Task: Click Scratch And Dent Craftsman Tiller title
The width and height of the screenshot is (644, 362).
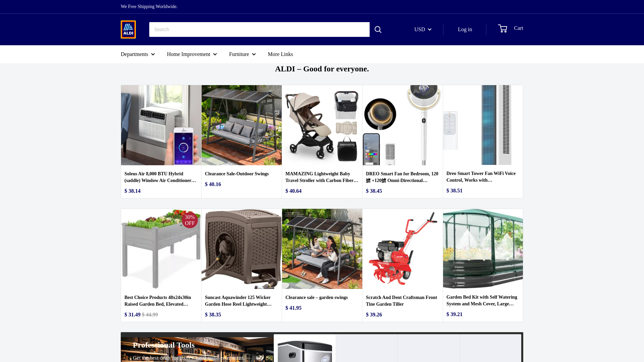Action: click(x=401, y=301)
